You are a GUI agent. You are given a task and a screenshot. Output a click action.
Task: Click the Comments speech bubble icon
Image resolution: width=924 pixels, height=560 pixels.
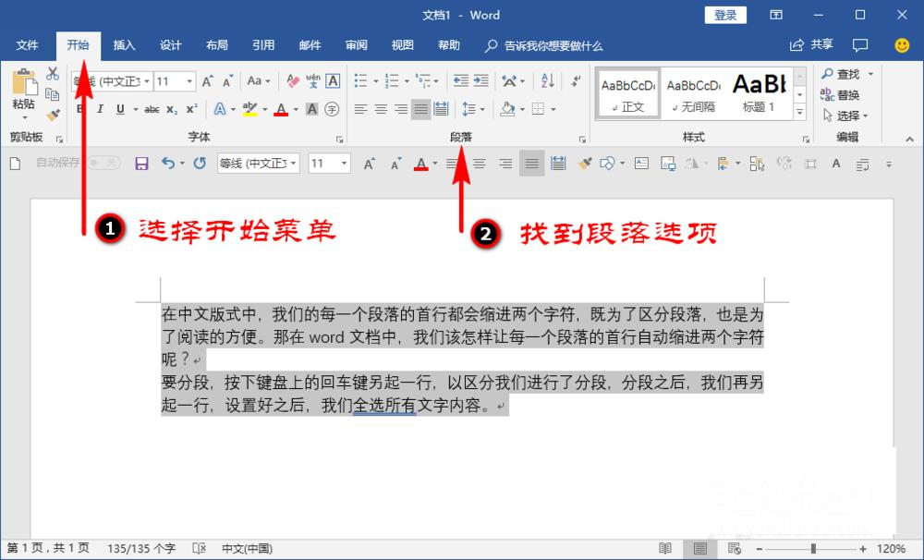click(x=860, y=44)
